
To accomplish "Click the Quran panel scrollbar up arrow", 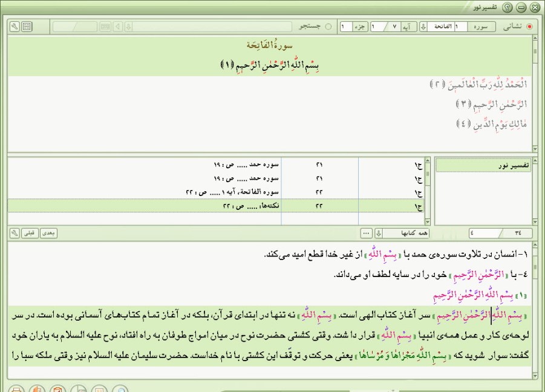I will (535, 39).
